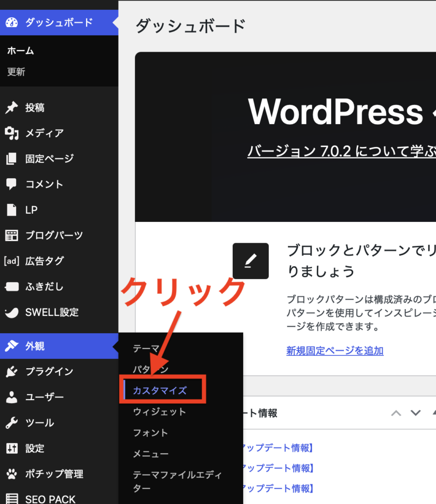
Task: Open the 設定 menu
Action: pyautogui.click(x=59, y=448)
